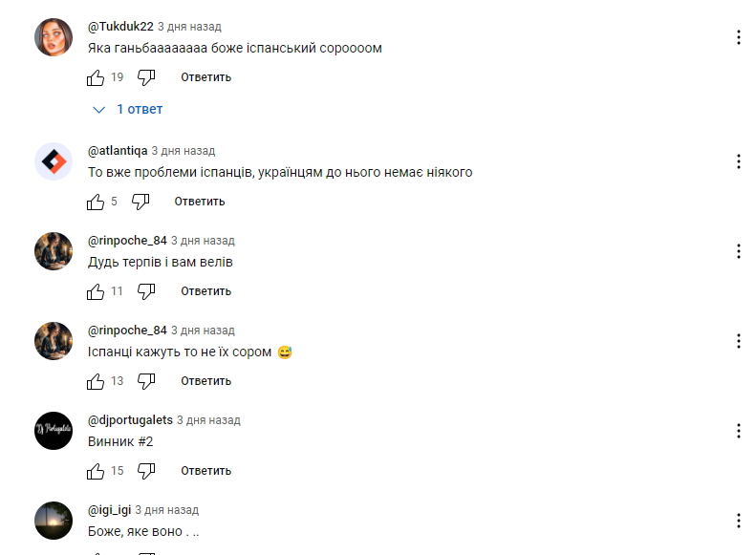Like the 'Іспанці кажуть' comment with 13 likes
The image size is (756, 555).
pos(96,381)
